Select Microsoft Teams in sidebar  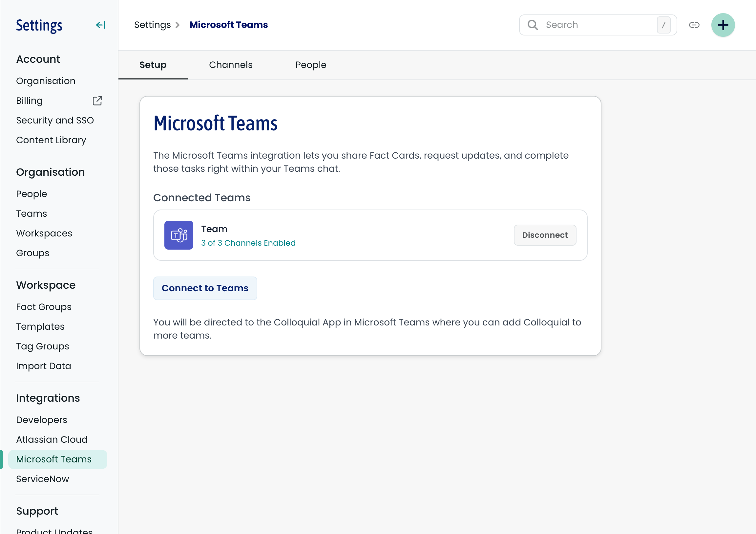[x=58, y=459]
